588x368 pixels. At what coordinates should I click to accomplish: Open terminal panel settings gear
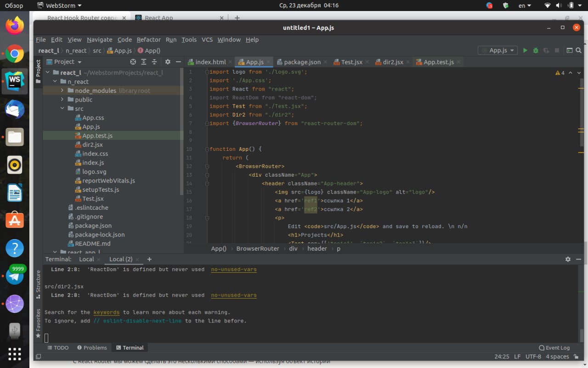click(568, 259)
